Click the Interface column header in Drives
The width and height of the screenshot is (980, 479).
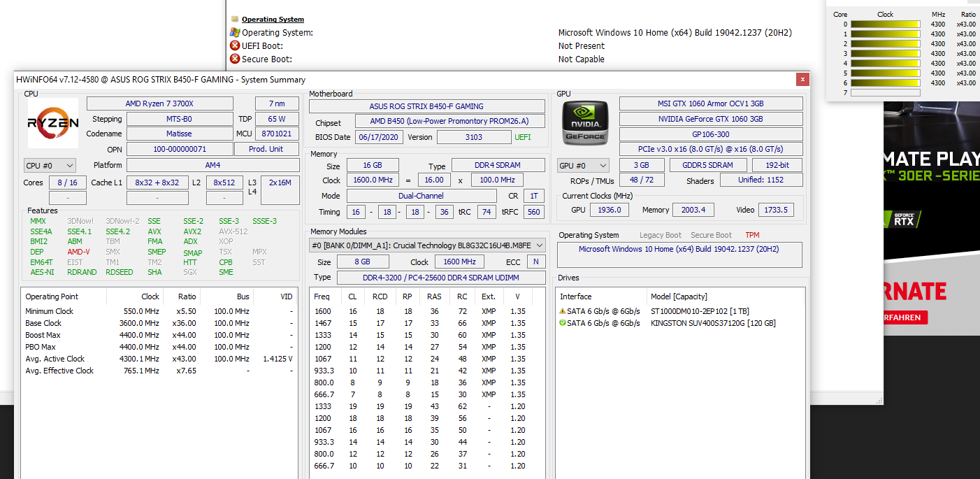click(x=600, y=296)
